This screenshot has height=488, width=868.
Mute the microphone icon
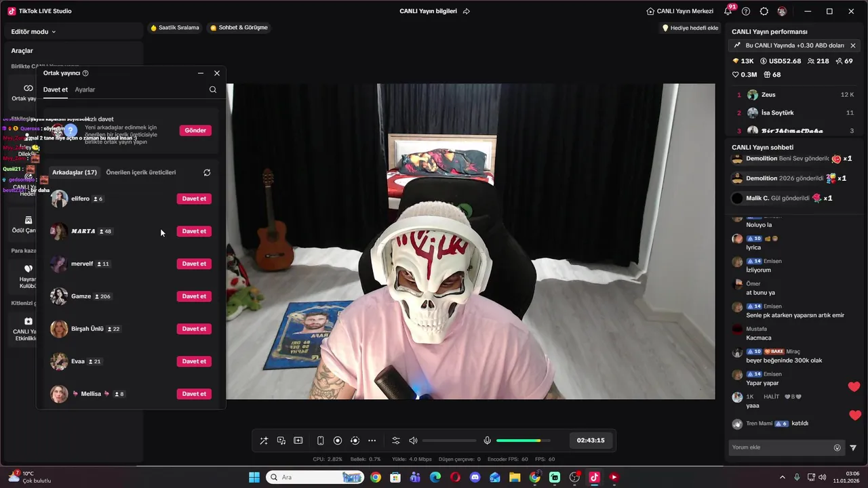pos(487,441)
